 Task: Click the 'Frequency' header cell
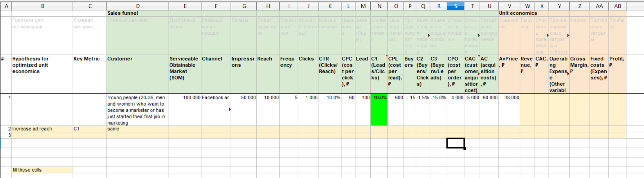coord(289,74)
